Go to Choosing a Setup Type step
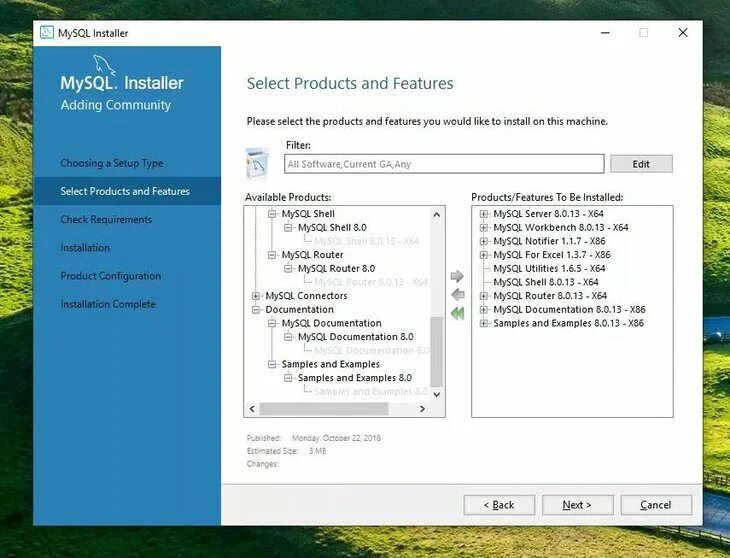The height and width of the screenshot is (558, 730). [x=112, y=163]
